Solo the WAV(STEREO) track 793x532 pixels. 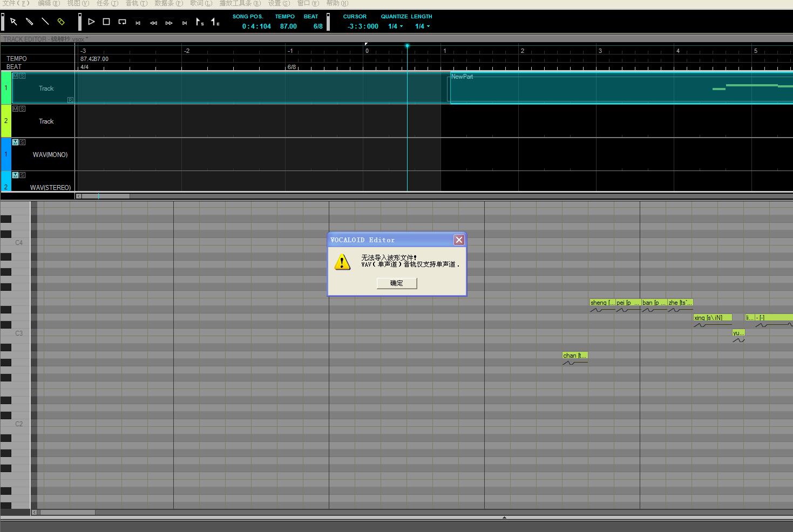click(x=22, y=175)
